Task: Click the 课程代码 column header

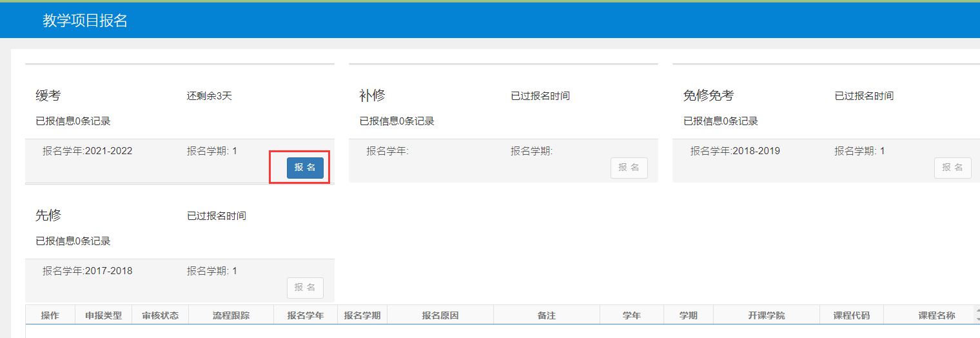Action: click(x=851, y=315)
